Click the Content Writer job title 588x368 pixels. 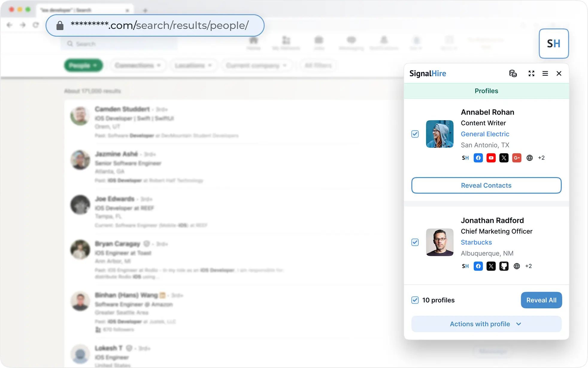click(483, 123)
